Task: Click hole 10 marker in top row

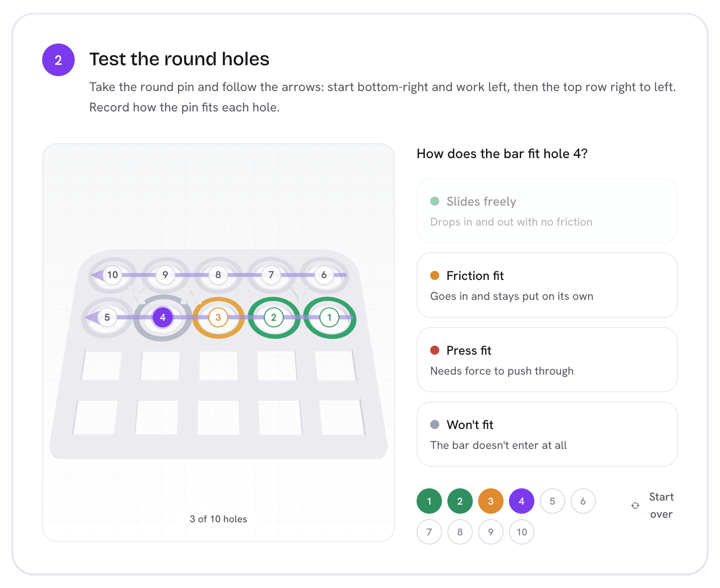Action: pyautogui.click(x=113, y=275)
